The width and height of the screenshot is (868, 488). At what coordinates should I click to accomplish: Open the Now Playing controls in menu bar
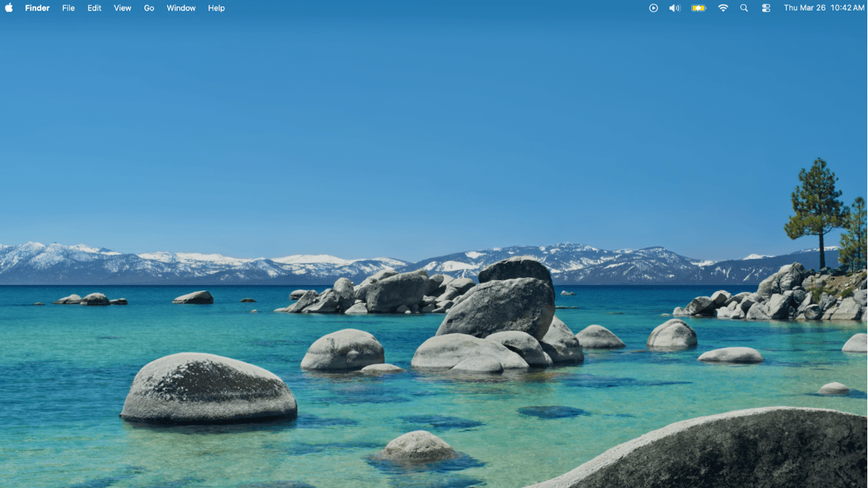652,8
